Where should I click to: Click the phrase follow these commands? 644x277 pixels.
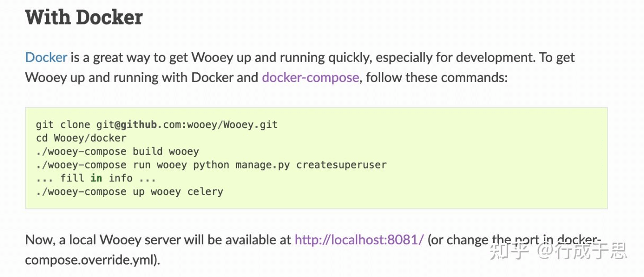click(x=436, y=77)
